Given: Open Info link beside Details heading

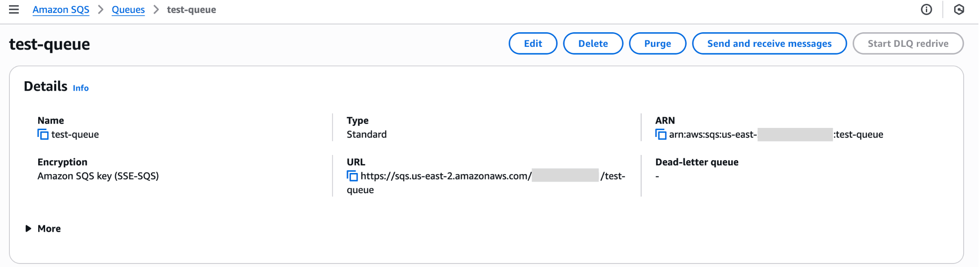Looking at the screenshot, I should click(81, 88).
